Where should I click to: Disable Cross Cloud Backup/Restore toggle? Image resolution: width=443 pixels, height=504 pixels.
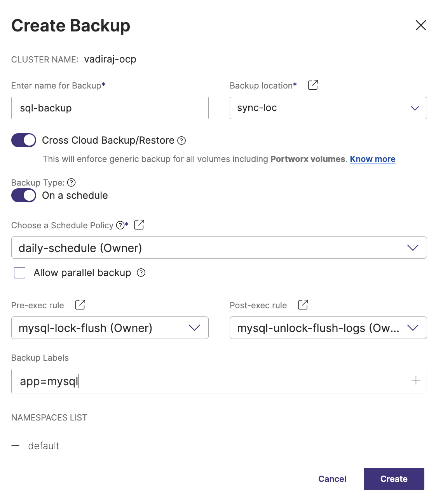[x=24, y=140]
